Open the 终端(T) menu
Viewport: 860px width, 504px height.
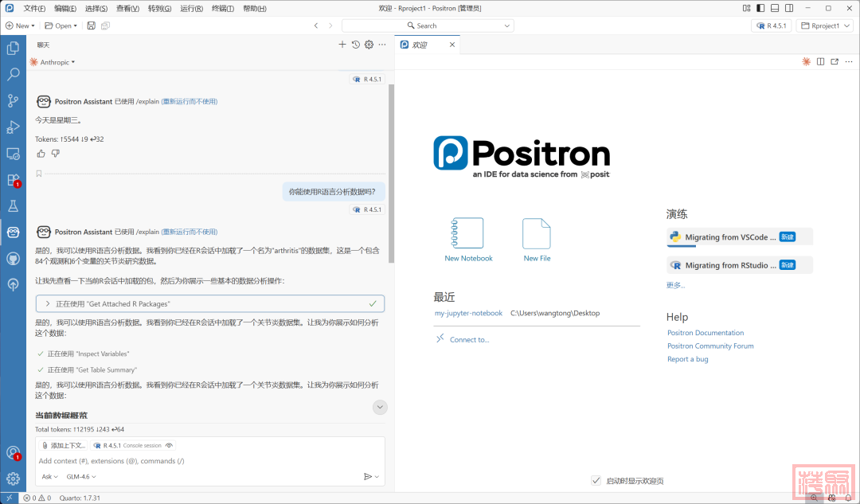pos(223,8)
